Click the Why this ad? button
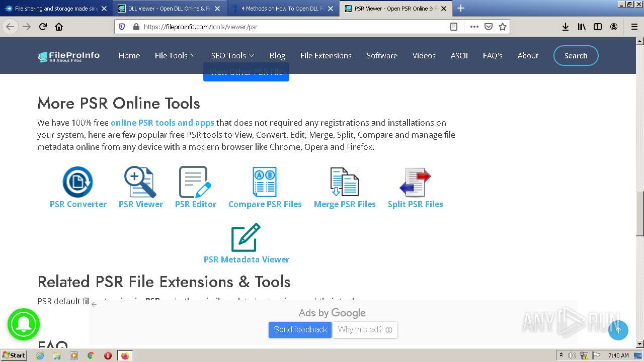The width and height of the screenshot is (644, 362). (x=365, y=330)
